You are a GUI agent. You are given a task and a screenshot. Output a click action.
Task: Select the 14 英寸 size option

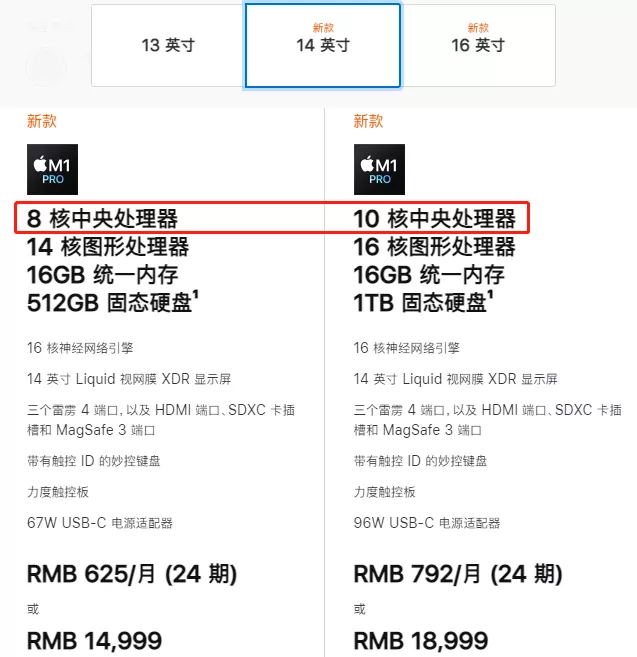click(322, 45)
